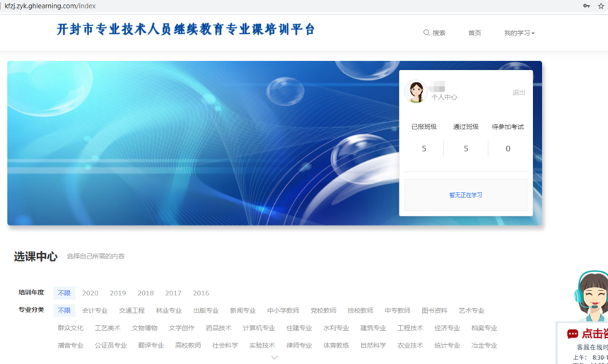
Task: Choose category 图书资料
Action: point(435,310)
